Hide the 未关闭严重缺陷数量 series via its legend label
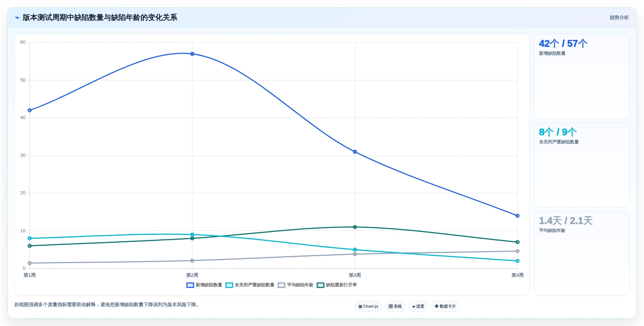The image size is (644, 326). [x=254, y=285]
